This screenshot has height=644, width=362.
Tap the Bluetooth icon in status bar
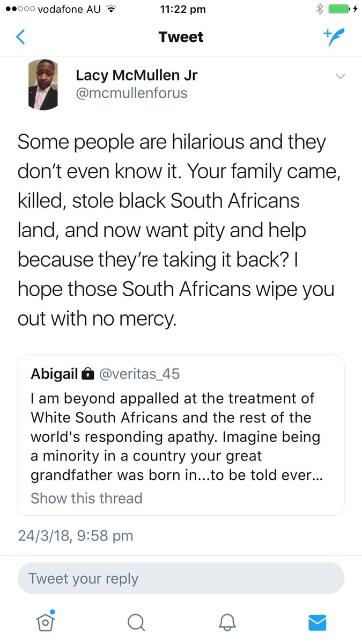320,9
